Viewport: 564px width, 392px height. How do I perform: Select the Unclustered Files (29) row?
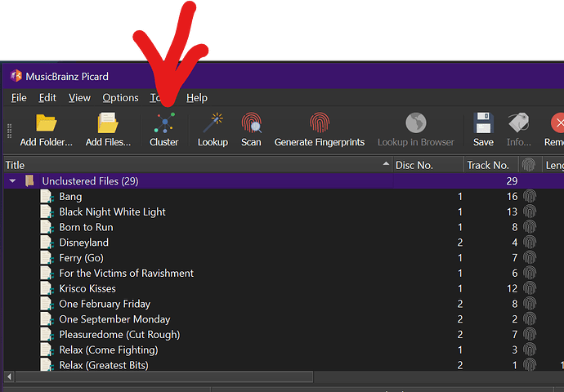(284, 180)
